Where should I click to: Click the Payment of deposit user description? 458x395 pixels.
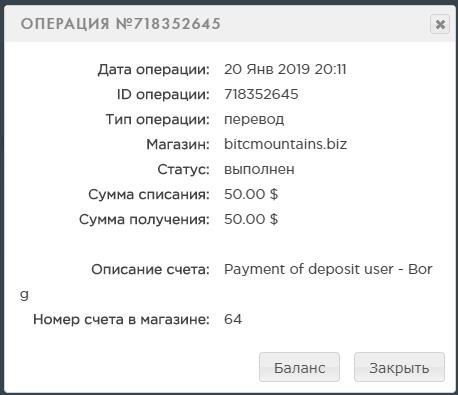(328, 269)
